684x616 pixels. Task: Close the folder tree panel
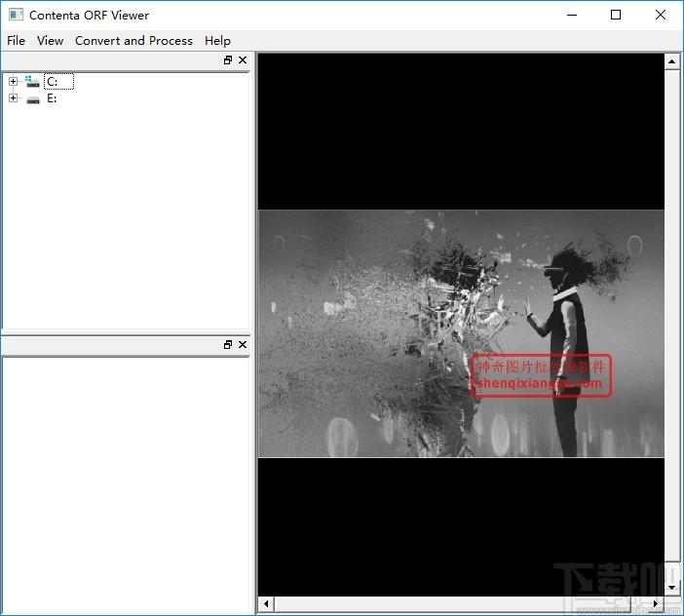coord(243,60)
